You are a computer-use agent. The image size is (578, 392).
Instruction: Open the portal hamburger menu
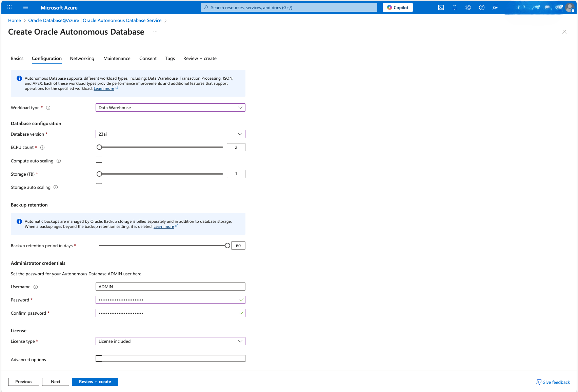(x=26, y=7)
